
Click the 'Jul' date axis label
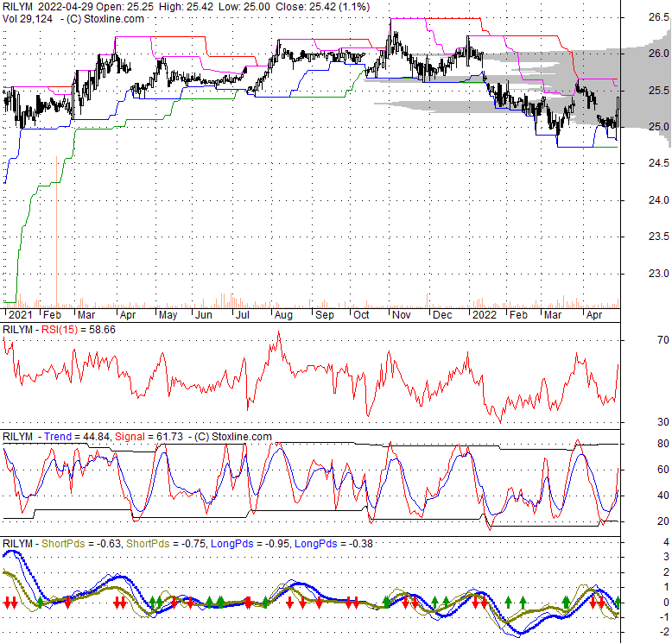[x=243, y=315]
